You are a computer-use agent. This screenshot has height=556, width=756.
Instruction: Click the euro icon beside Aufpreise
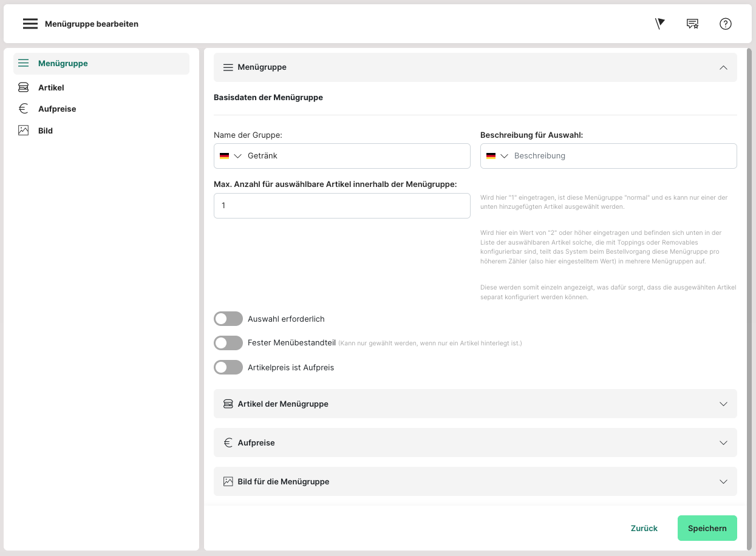[x=24, y=109]
